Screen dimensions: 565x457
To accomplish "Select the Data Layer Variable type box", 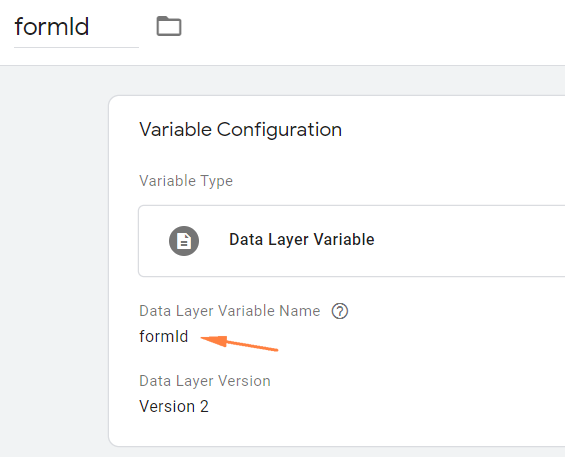I will click(352, 241).
